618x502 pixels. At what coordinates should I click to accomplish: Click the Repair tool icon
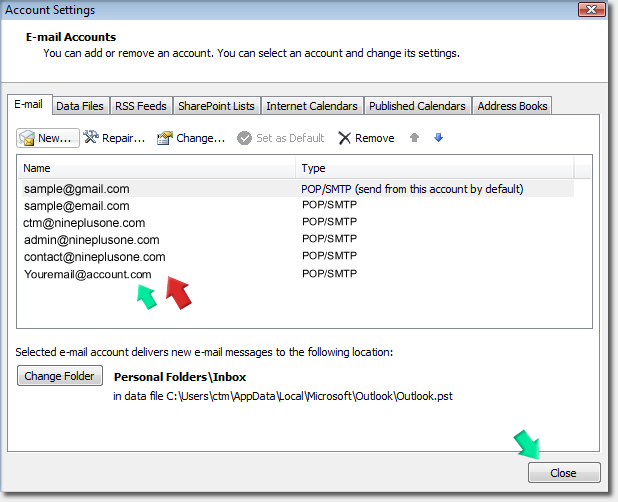tap(92, 138)
